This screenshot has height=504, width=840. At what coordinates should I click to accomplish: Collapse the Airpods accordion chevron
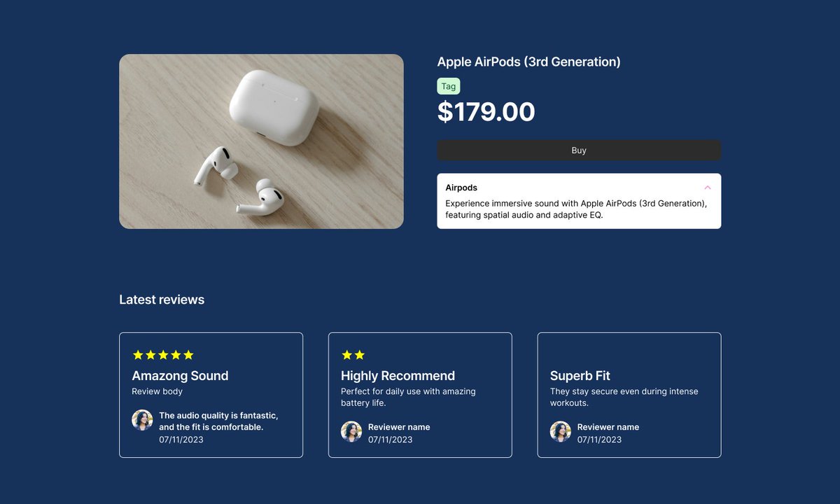707,188
